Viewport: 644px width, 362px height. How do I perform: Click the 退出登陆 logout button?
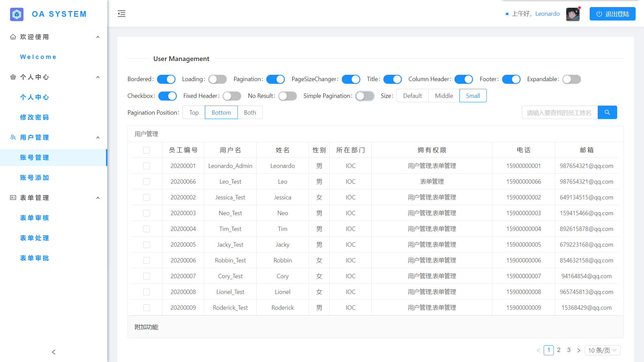coord(612,14)
